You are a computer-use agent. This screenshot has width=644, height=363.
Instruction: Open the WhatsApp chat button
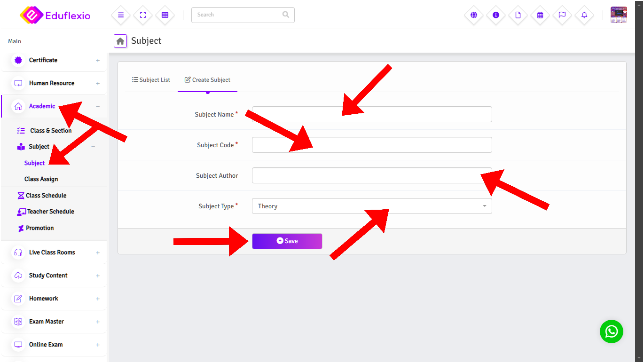click(x=611, y=331)
